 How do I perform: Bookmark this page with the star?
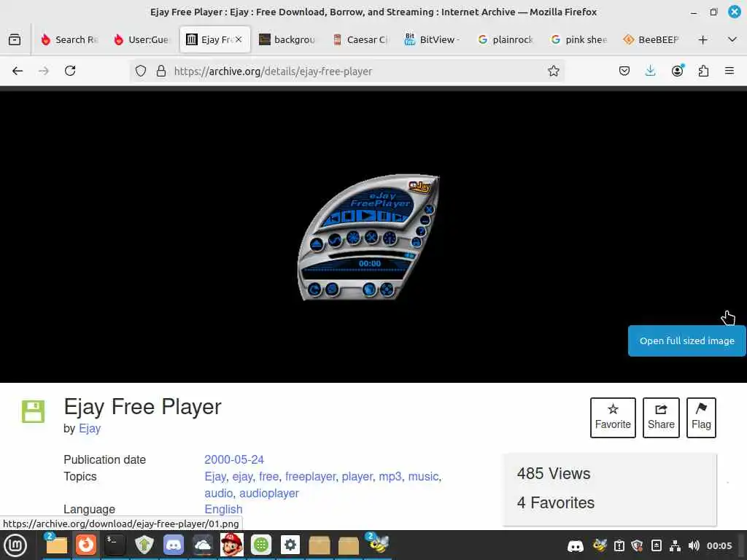[x=553, y=71]
